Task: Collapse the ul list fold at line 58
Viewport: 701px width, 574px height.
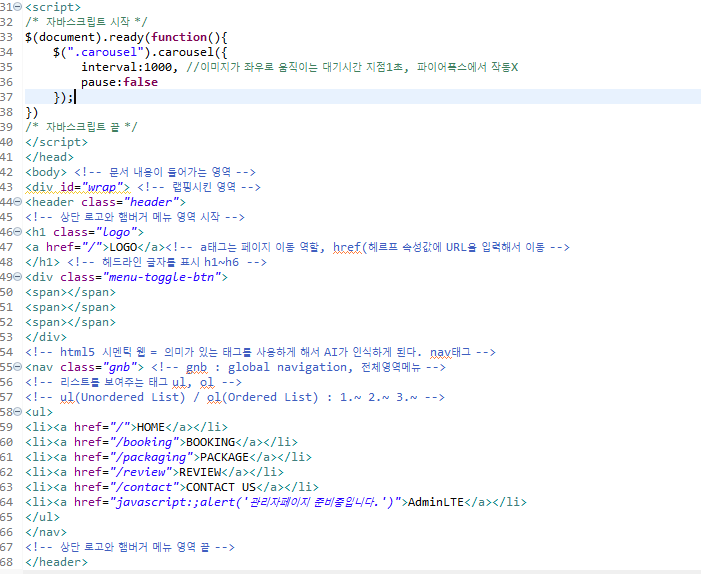Action: 17,412
